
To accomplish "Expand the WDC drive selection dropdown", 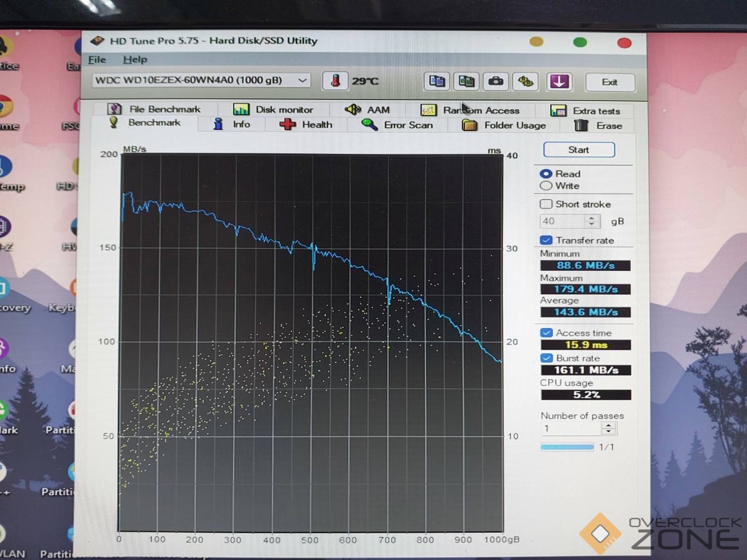I will [302, 80].
